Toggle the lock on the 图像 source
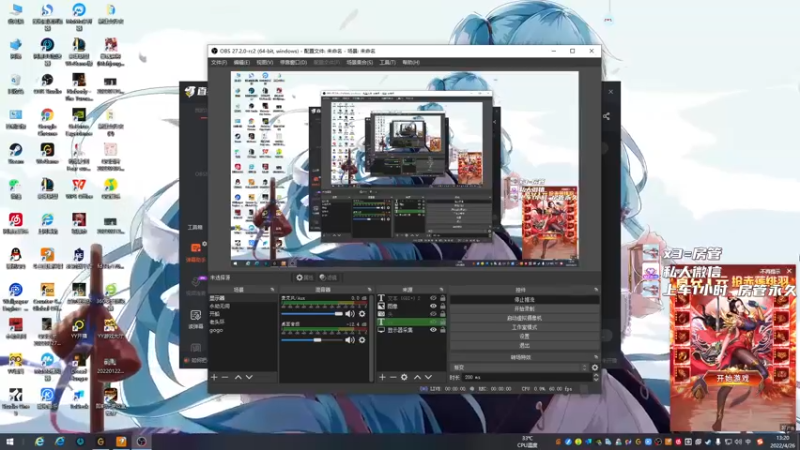 (442, 306)
